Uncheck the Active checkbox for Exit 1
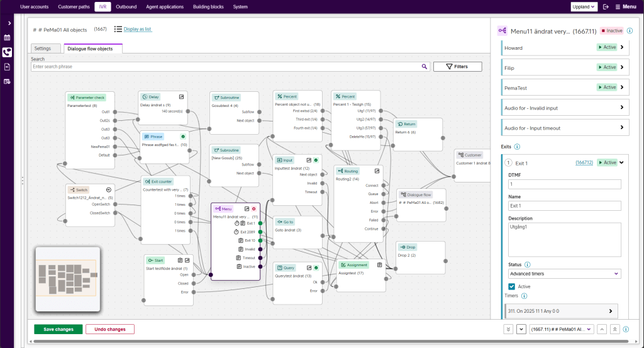 (512, 286)
